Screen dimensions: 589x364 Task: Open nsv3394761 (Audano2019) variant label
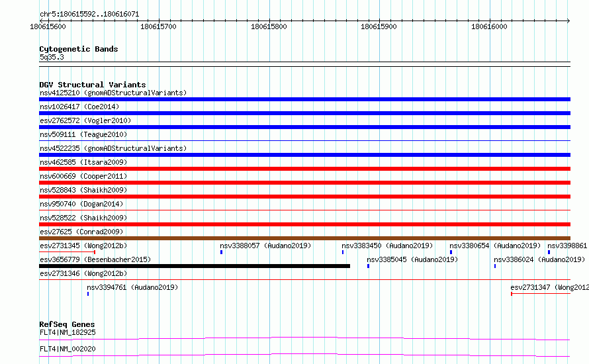click(x=132, y=287)
